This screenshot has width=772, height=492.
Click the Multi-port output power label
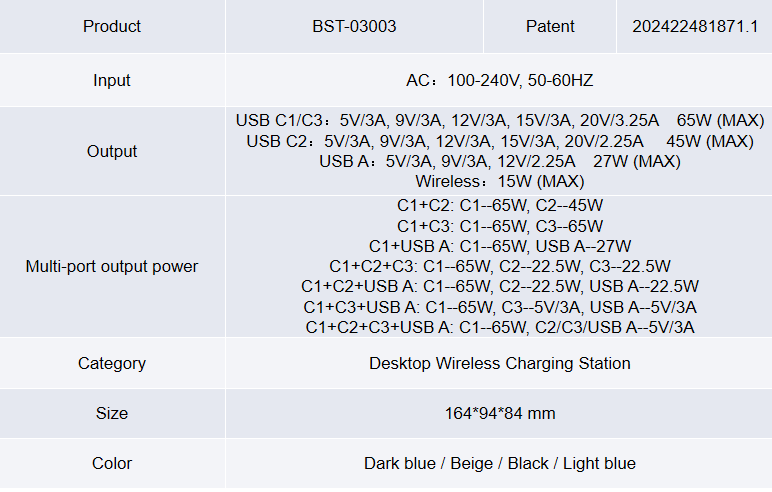point(112,266)
